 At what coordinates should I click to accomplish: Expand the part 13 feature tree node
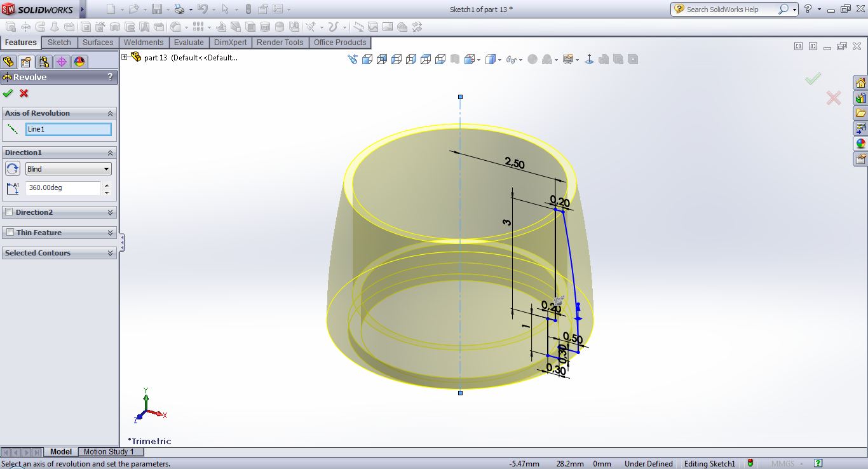(x=125, y=57)
